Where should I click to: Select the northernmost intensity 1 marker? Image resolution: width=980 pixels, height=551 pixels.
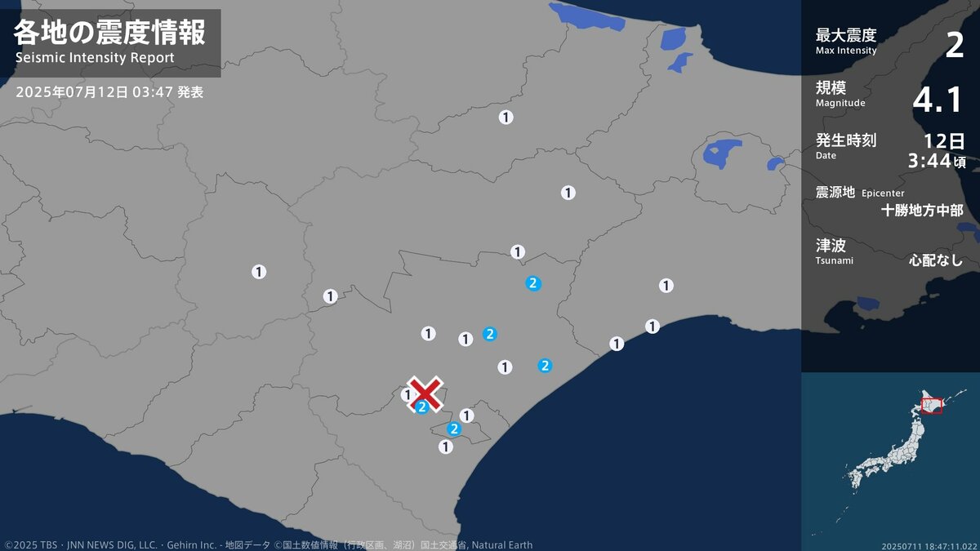[x=506, y=117]
